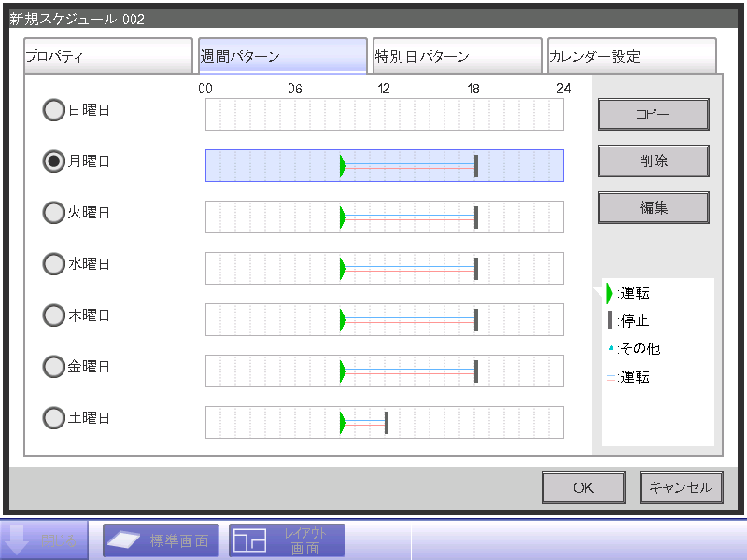Choose the 土曜日 radio button

[54, 418]
